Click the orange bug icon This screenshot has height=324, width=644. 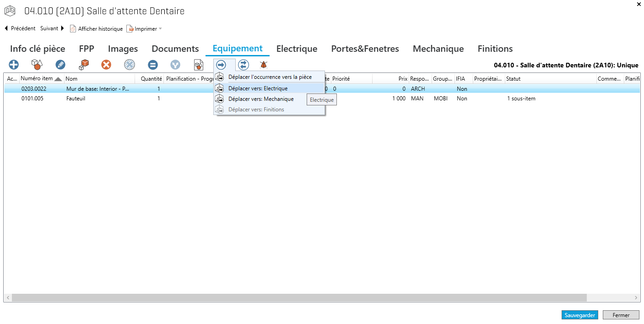pyautogui.click(x=264, y=65)
